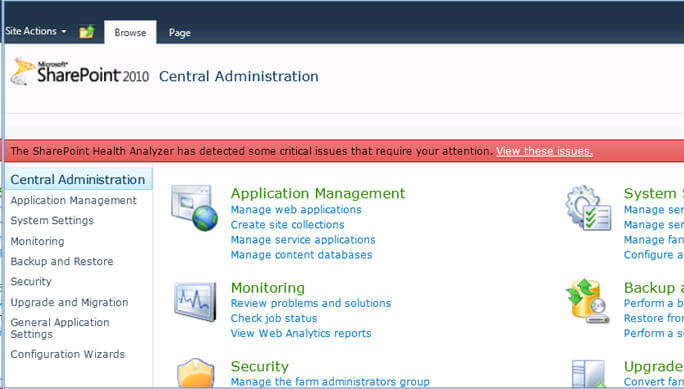Open the Application Management heading link
The image size is (684, 389).
pyautogui.click(x=318, y=193)
